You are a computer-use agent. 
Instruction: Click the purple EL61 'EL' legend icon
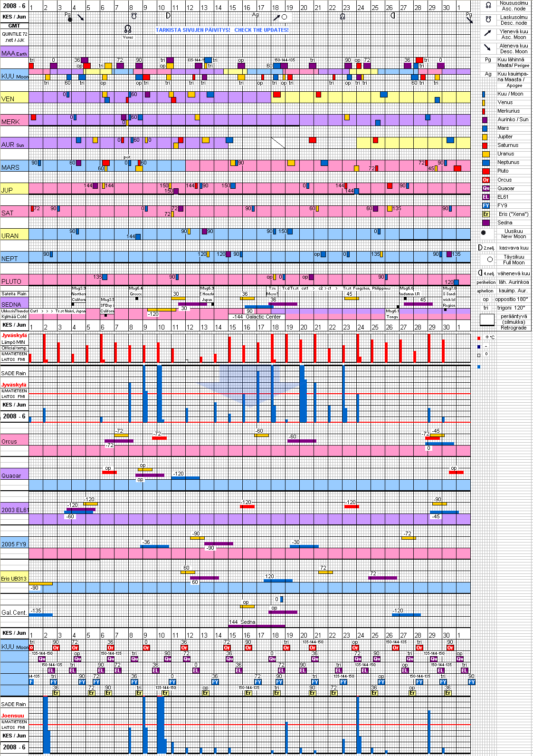click(x=485, y=197)
